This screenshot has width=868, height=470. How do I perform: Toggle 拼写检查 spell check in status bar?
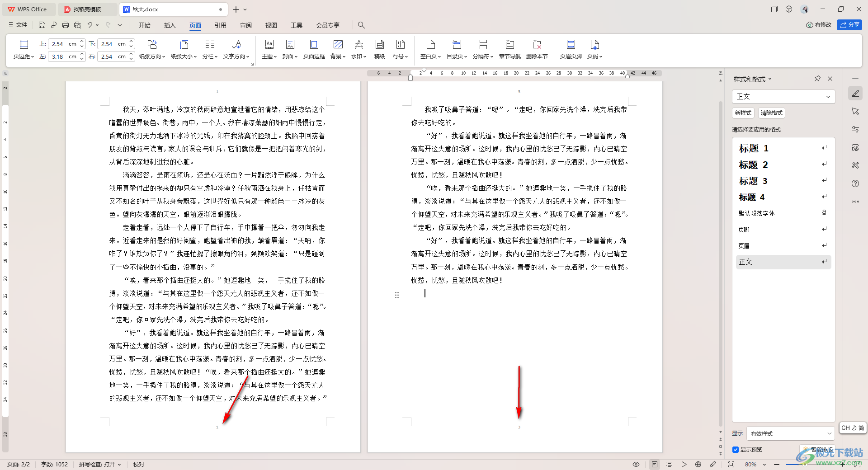[x=100, y=464]
